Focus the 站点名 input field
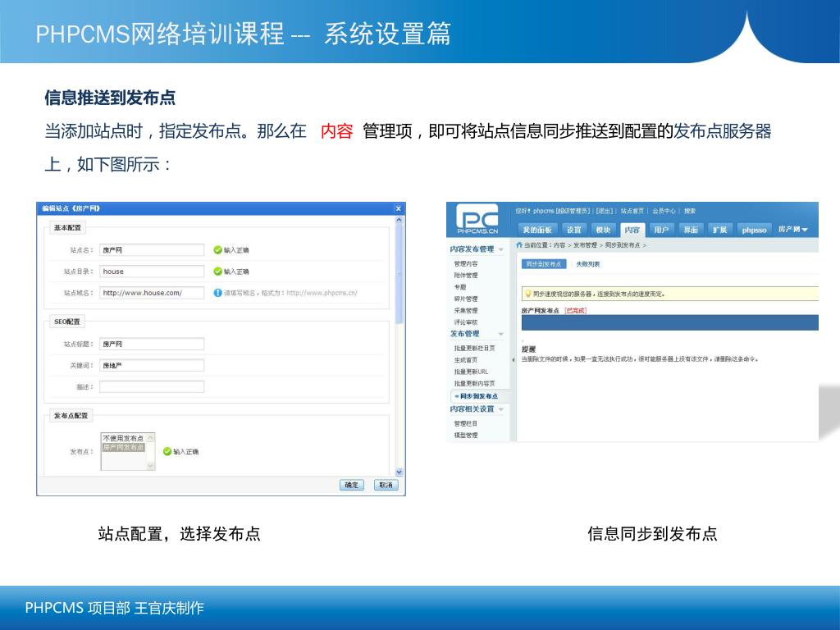The image size is (840, 630). pos(152,250)
